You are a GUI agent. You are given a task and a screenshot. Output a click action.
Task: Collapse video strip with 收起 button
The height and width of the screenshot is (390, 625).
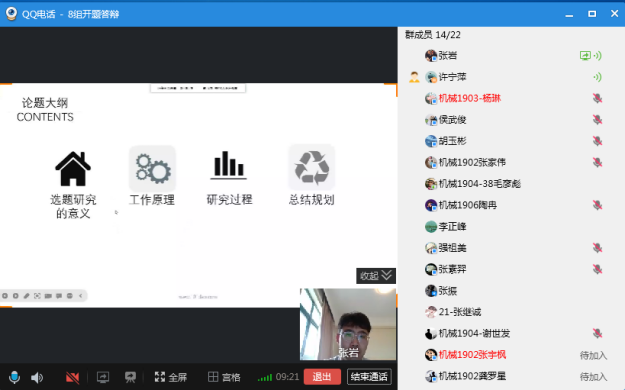(375, 276)
